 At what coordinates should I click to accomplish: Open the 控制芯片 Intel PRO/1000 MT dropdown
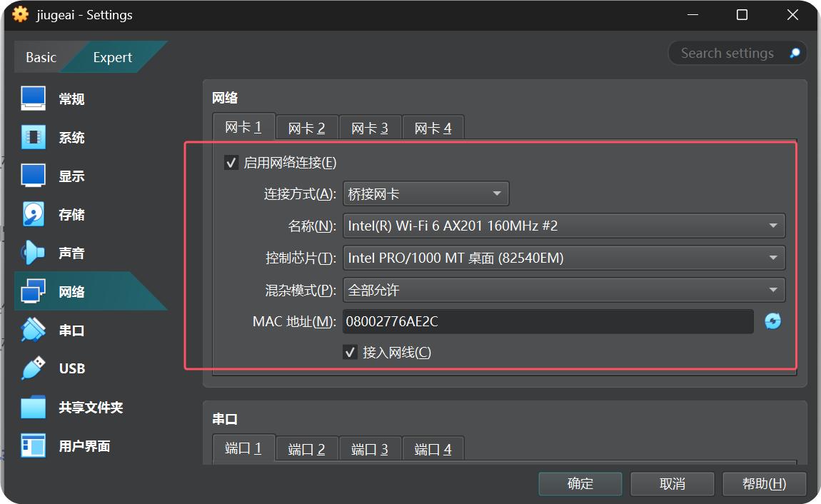(564, 258)
